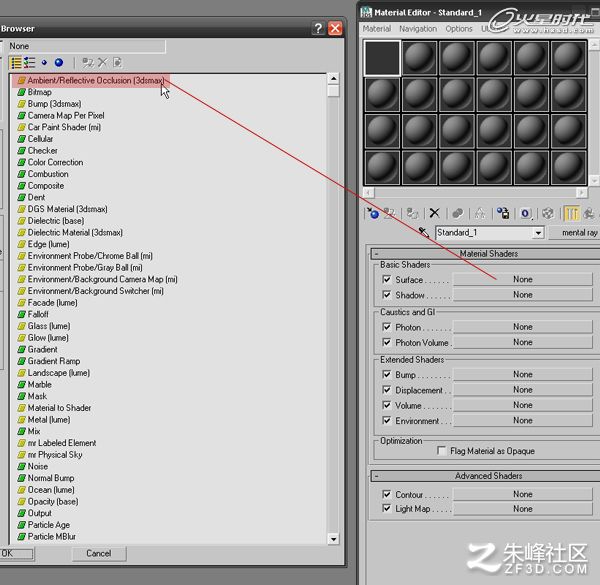Open the Options menu in Material Editor
This screenshot has height=585, width=600.
click(x=458, y=29)
